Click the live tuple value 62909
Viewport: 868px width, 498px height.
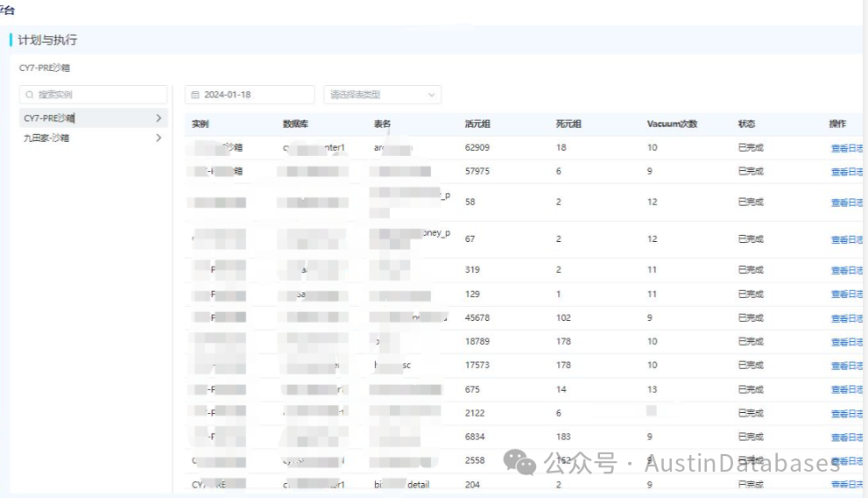point(477,147)
